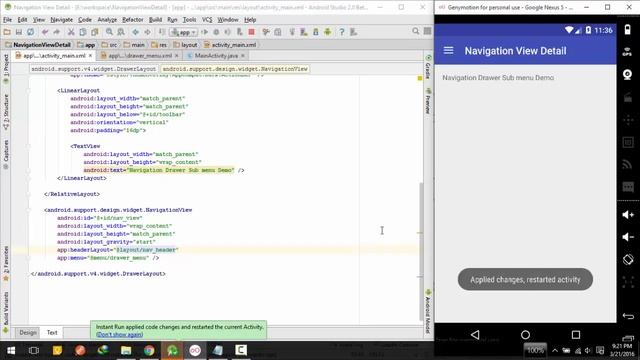Open Replace toolbar icon
Screen dimensions: 640x360
(x=121, y=32)
